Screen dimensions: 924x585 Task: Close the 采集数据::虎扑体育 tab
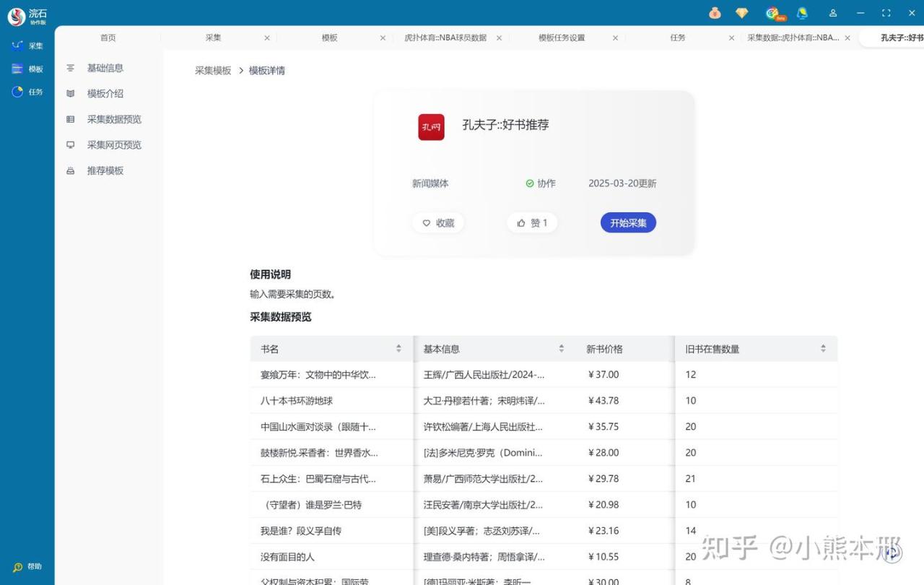(847, 38)
